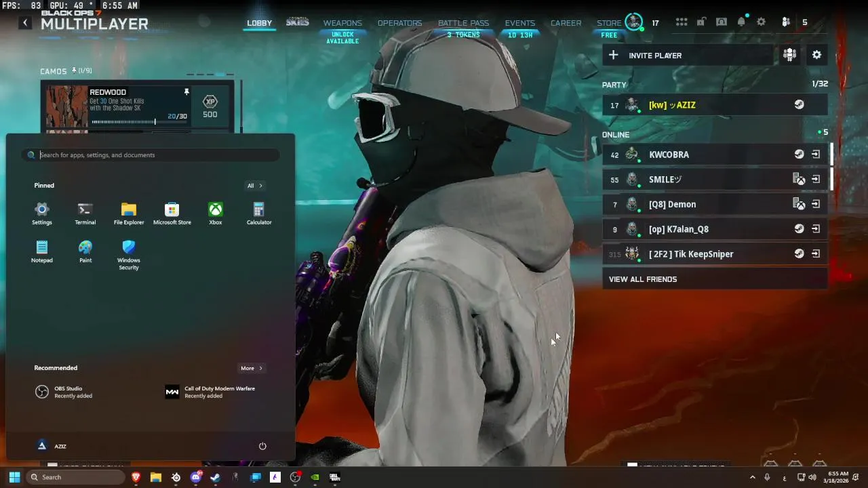Launch Paint from pinned apps
This screenshot has width=868, height=488.
85,251
